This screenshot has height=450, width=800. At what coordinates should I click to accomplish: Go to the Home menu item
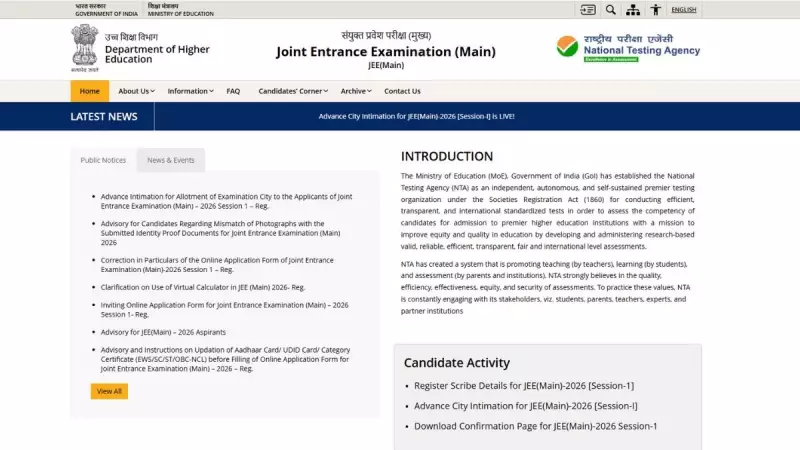click(x=90, y=91)
